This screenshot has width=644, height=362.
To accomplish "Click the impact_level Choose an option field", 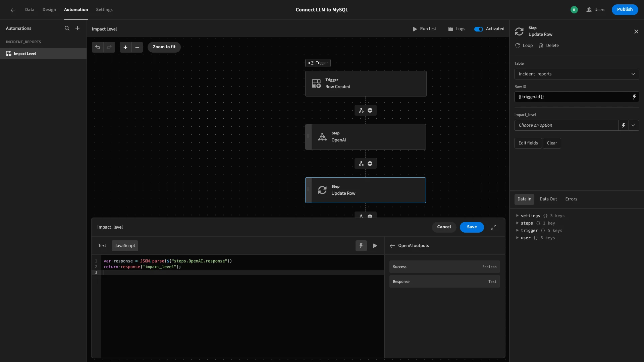I will point(567,125).
